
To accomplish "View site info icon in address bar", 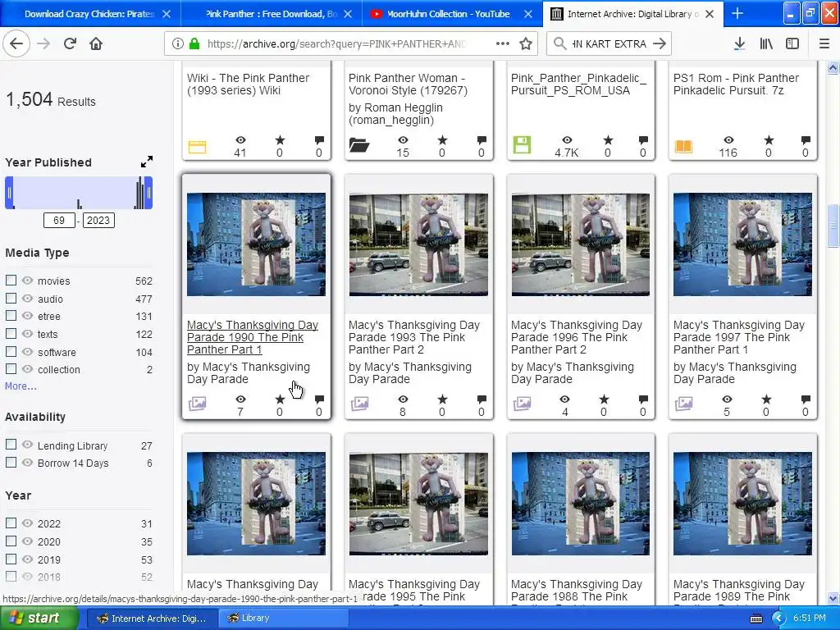I will click(178, 44).
